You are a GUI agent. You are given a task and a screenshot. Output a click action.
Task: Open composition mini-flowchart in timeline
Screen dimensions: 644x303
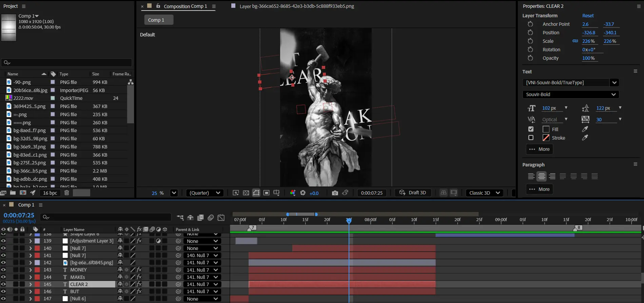[180, 217]
